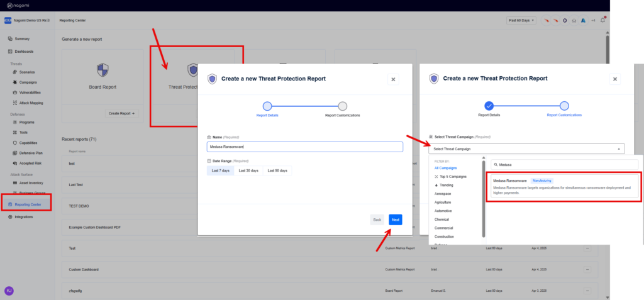Screen dimensions: 644x300
Task: Open Summary from the sidebar icon
Action: (x=10, y=38)
